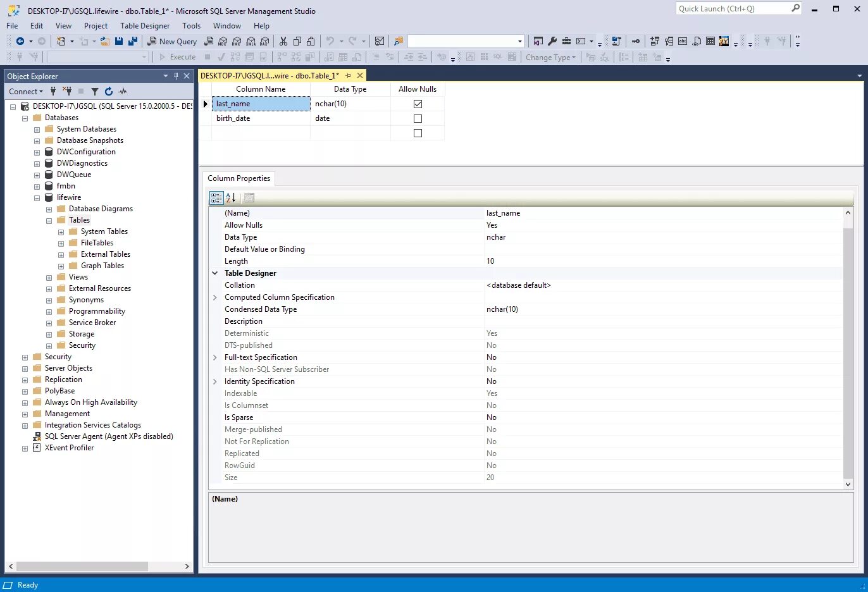Expand Full-text Specification property

(215, 357)
